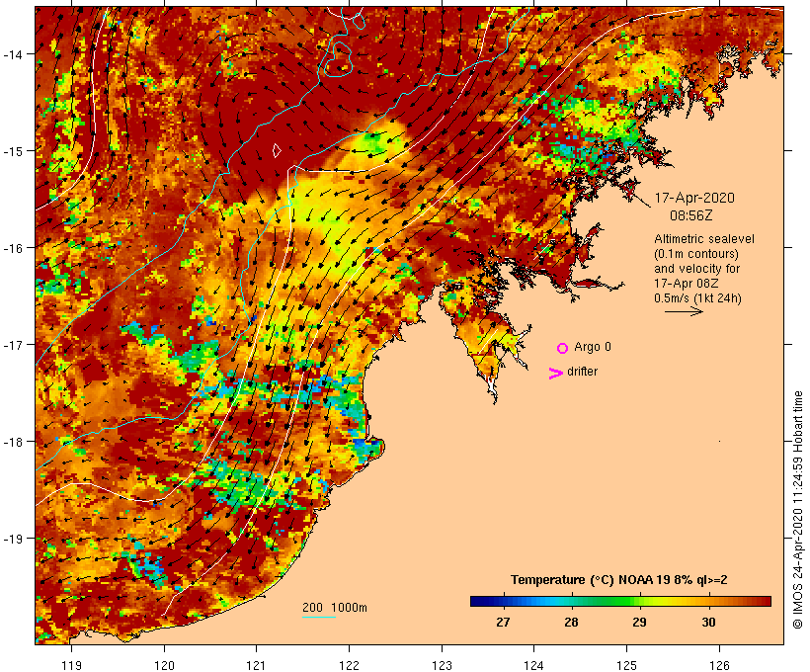810x672 pixels.
Task: Click the temperature color bar
Action: click(620, 601)
